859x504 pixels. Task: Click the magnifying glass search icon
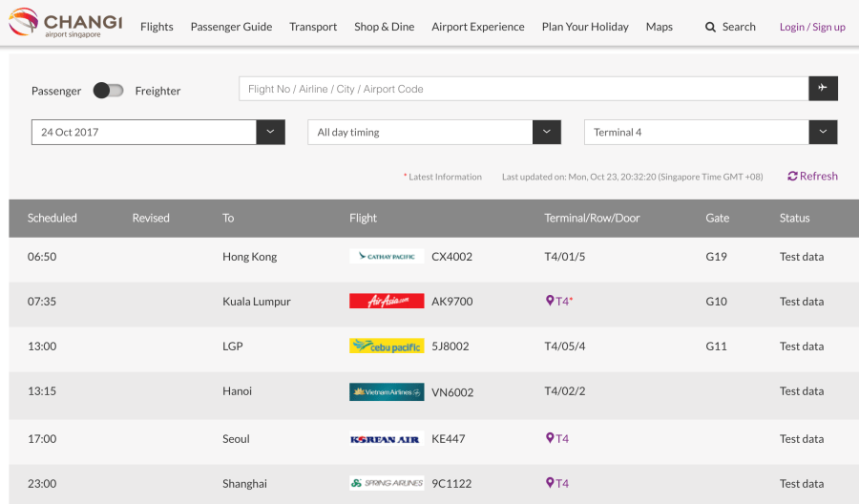click(x=710, y=27)
